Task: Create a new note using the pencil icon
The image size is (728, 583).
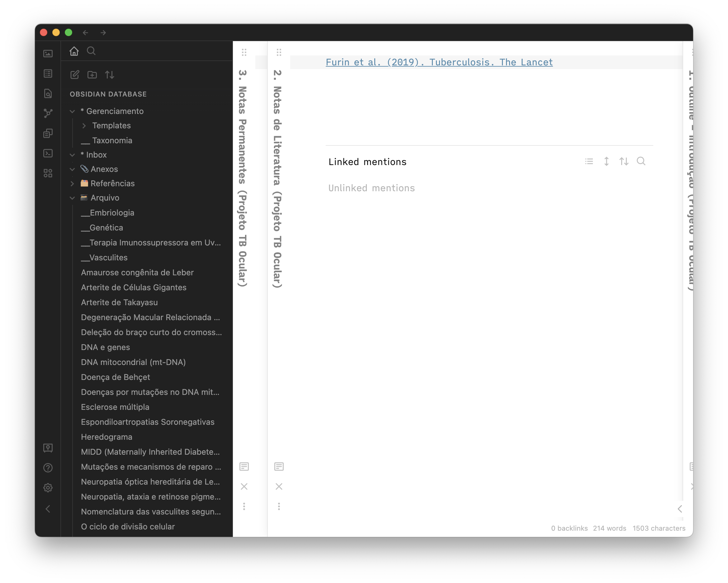Action: (74, 75)
